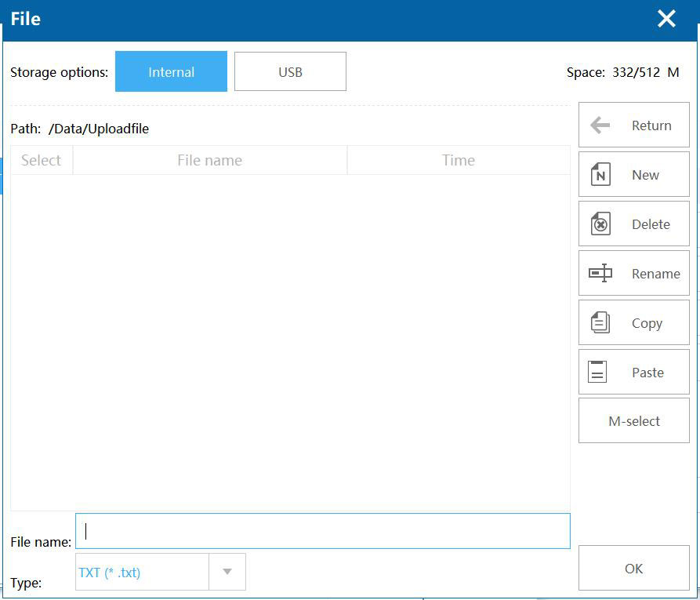Click the /Data/Uploadfile path text
The height and width of the screenshot is (600, 700).
[99, 129]
